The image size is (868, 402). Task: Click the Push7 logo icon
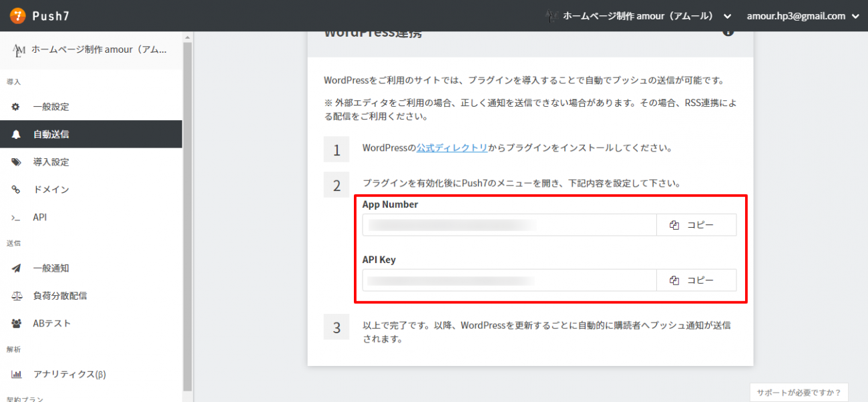click(17, 15)
